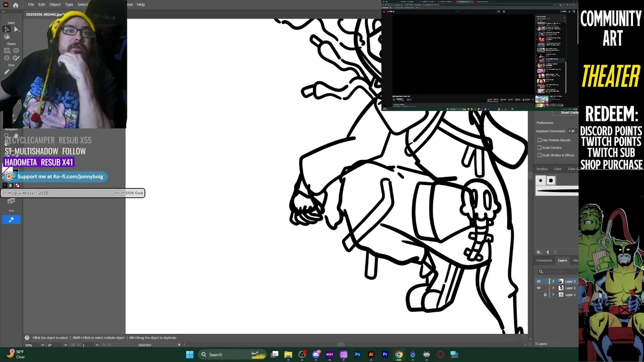Select the Polygon shape tool
The height and width of the screenshot is (362, 644).
tap(7, 58)
